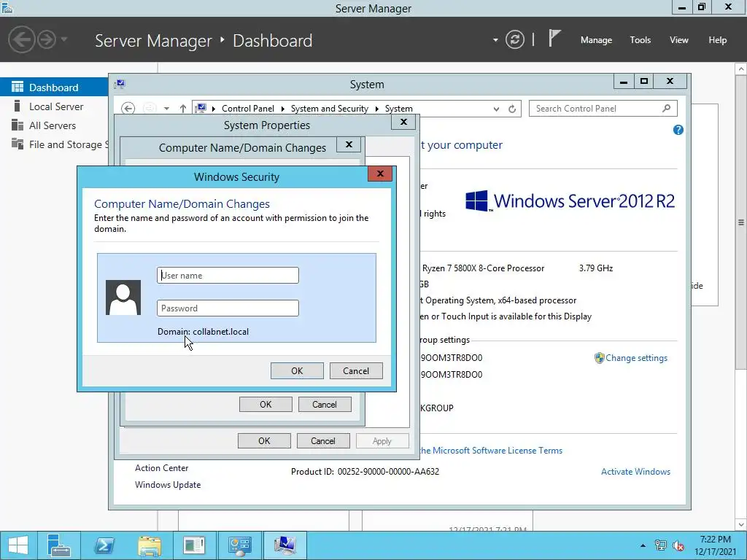Image resolution: width=747 pixels, height=560 pixels.
Task: Click the Dashboard grid icon in the sidebar
Action: coord(18,87)
